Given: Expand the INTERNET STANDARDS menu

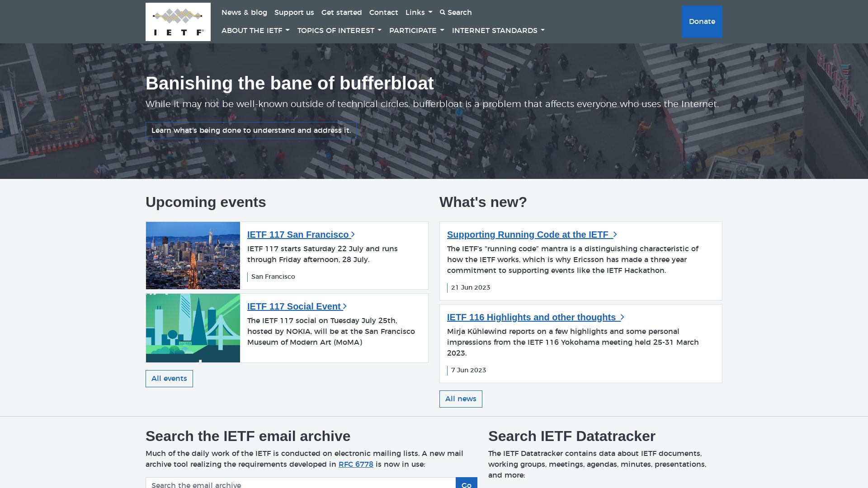Looking at the screenshot, I should tap(498, 31).
